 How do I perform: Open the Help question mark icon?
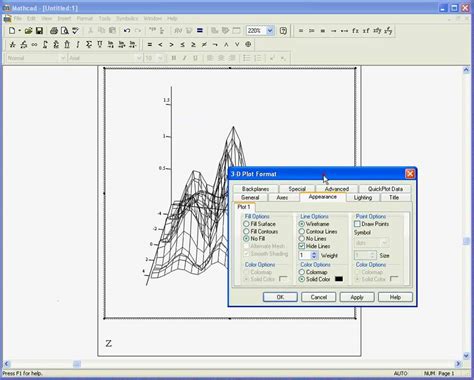[x=283, y=31]
